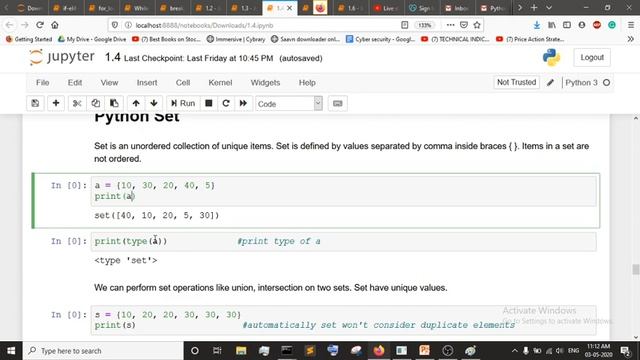Move the selected cell down
Image resolution: width=640 pixels, height=360 pixels.
154,103
